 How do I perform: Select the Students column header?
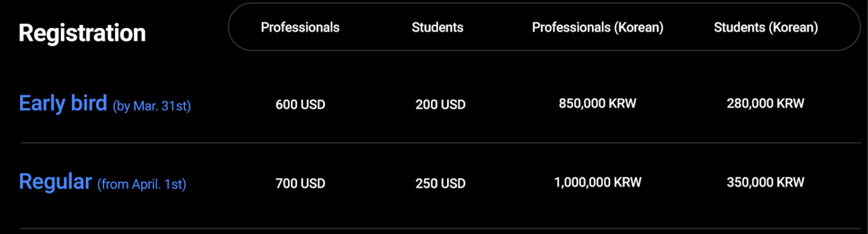click(x=437, y=27)
